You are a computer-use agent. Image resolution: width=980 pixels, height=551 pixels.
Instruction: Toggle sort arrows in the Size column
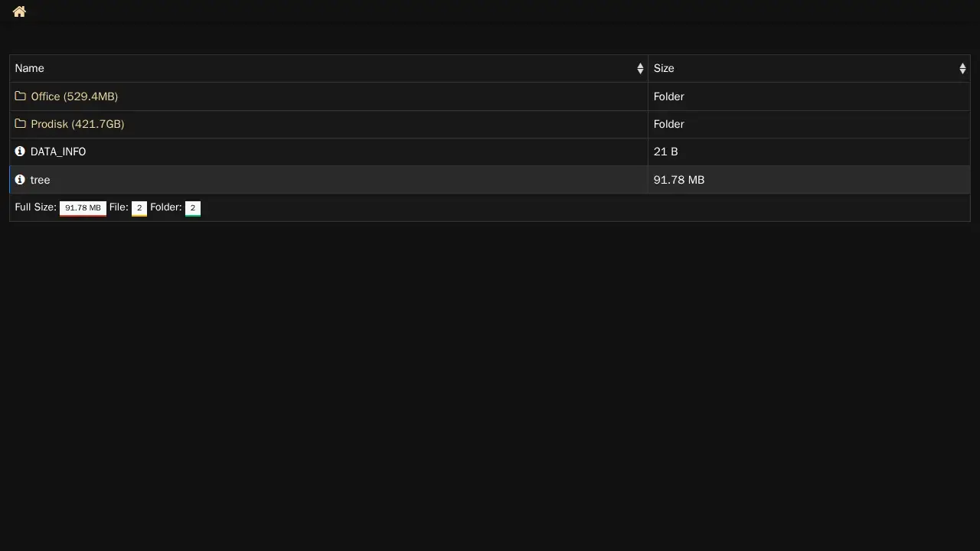click(962, 69)
